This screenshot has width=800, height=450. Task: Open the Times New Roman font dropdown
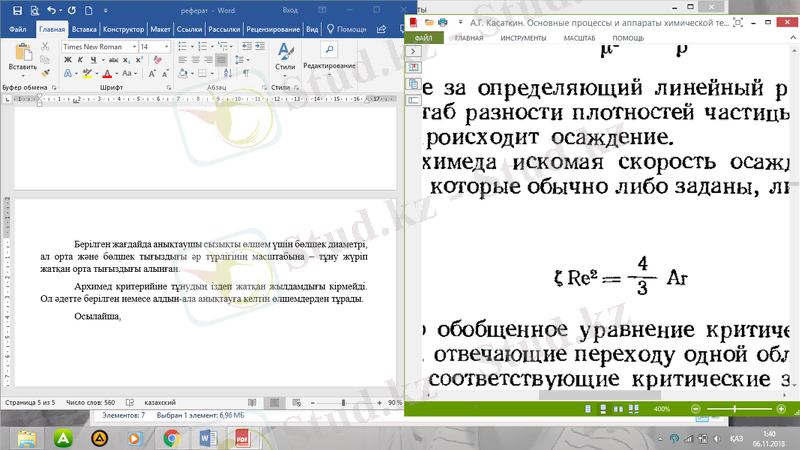[132, 46]
